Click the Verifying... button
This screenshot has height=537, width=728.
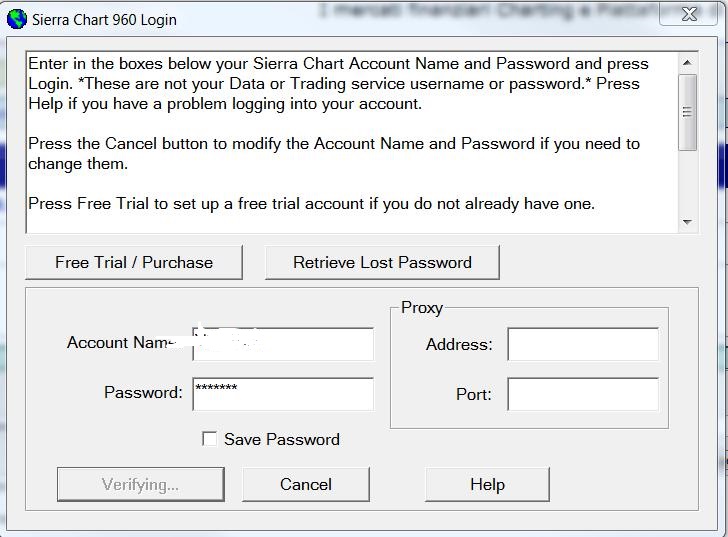(x=141, y=485)
